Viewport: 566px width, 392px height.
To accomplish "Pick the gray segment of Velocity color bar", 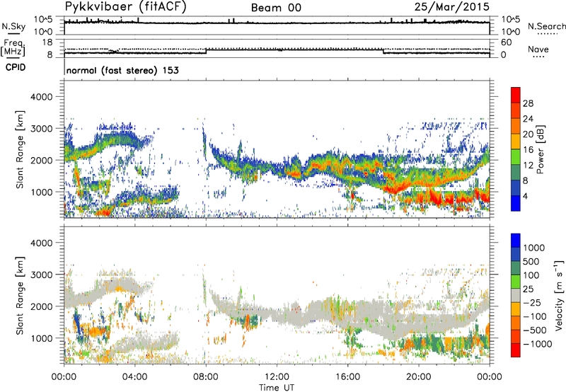I will click(516, 296).
